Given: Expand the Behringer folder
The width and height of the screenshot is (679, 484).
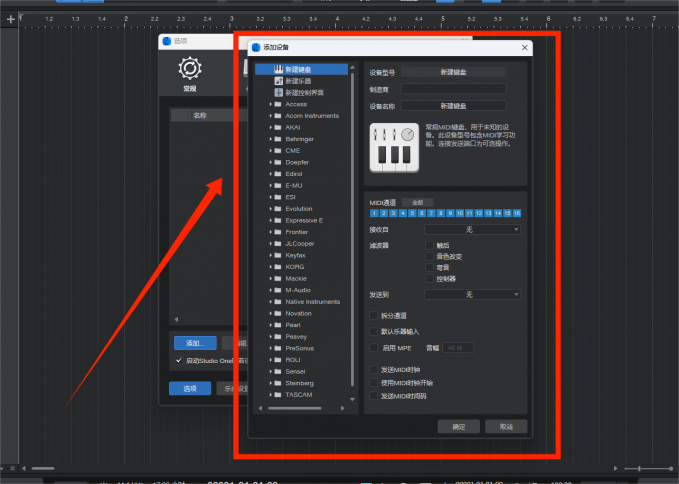Looking at the screenshot, I should [271, 139].
